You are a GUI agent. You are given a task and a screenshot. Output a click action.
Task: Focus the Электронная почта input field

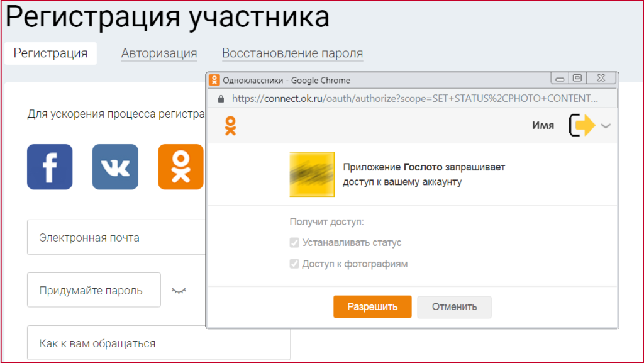pos(116,237)
